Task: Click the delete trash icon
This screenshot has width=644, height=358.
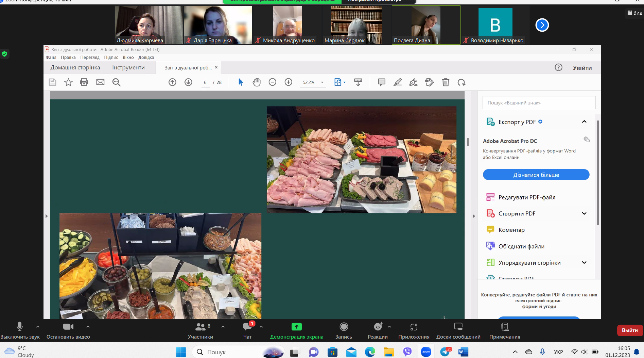Action: pyautogui.click(x=446, y=82)
